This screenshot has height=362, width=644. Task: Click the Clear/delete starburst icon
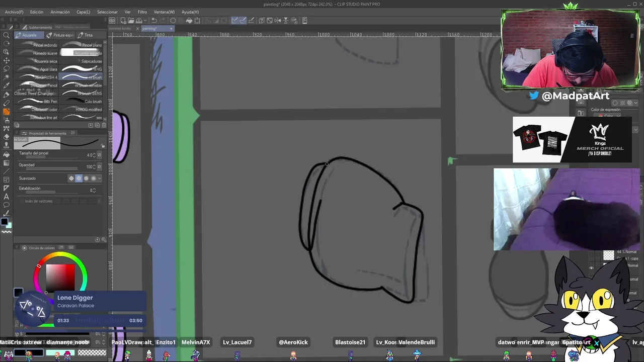point(173,21)
